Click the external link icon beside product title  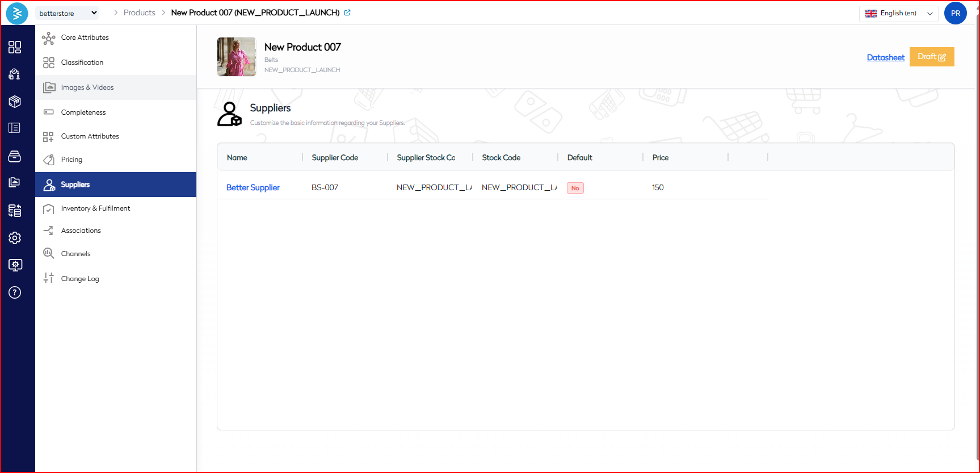click(347, 12)
